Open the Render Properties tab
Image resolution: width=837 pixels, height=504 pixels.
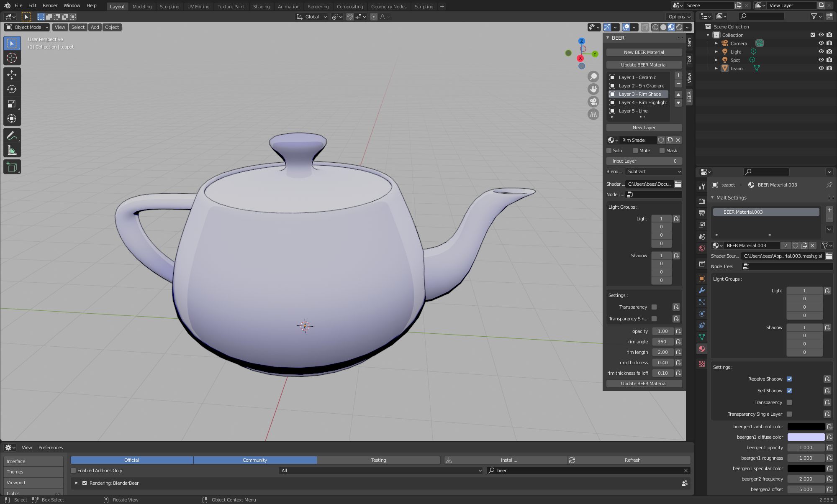pos(702,201)
